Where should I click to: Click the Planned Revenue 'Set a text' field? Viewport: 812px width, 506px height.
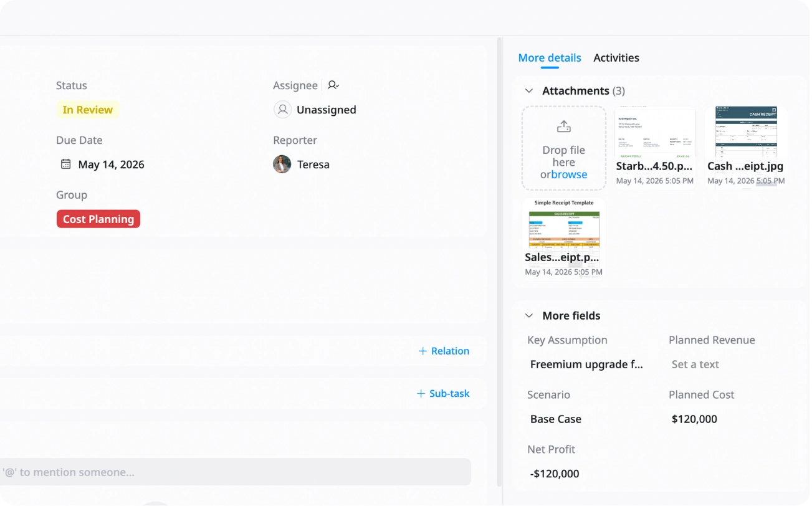click(695, 365)
